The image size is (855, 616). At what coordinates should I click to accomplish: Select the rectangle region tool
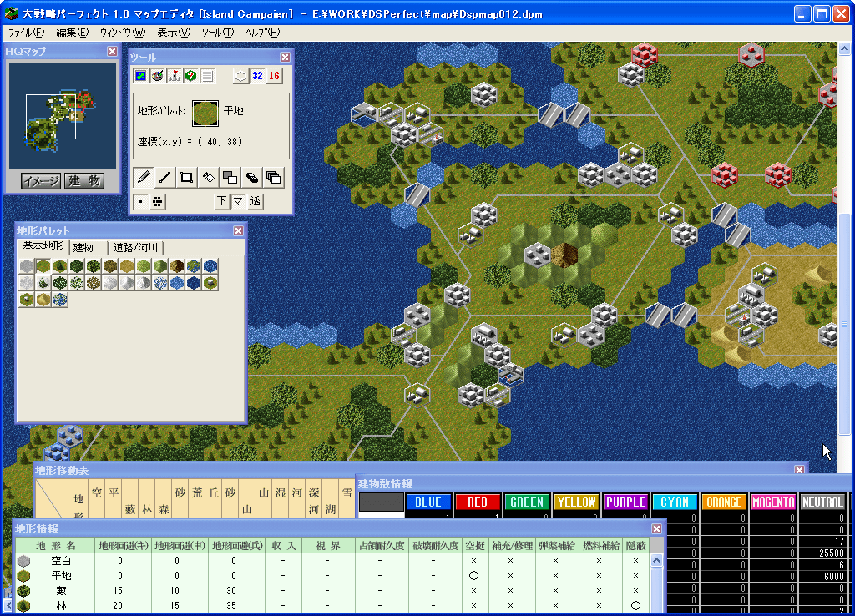pos(186,177)
